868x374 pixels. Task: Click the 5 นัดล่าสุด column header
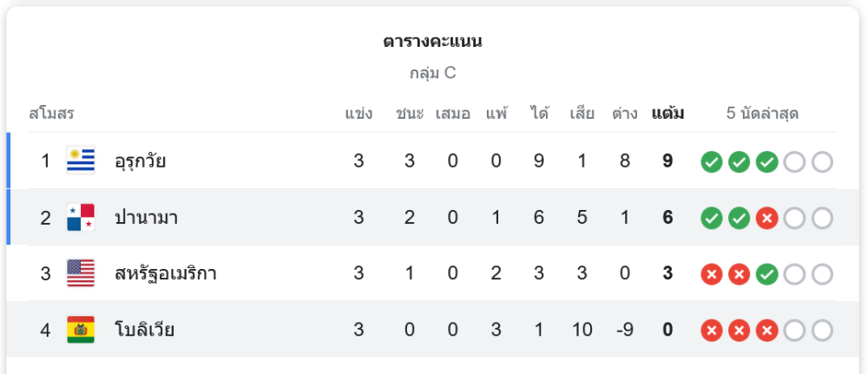[x=762, y=114]
